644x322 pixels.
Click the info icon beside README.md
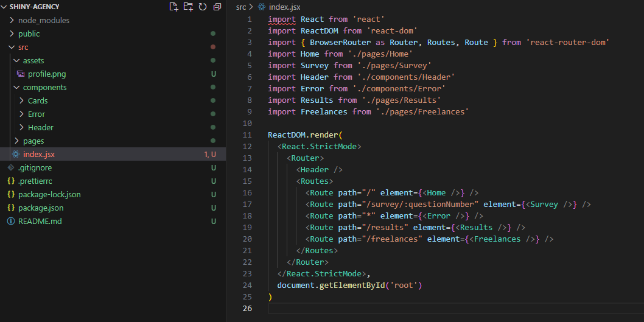click(x=11, y=222)
